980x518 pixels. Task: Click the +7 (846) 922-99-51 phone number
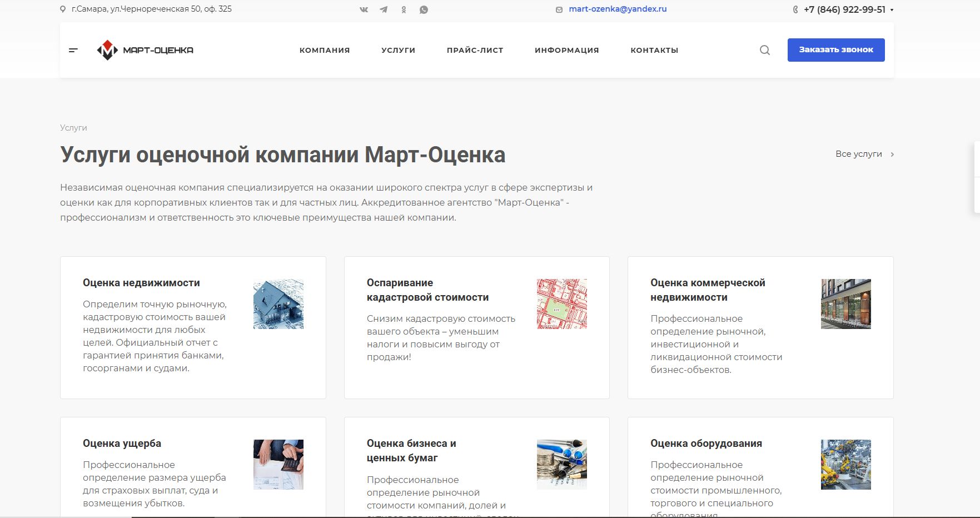coord(844,9)
